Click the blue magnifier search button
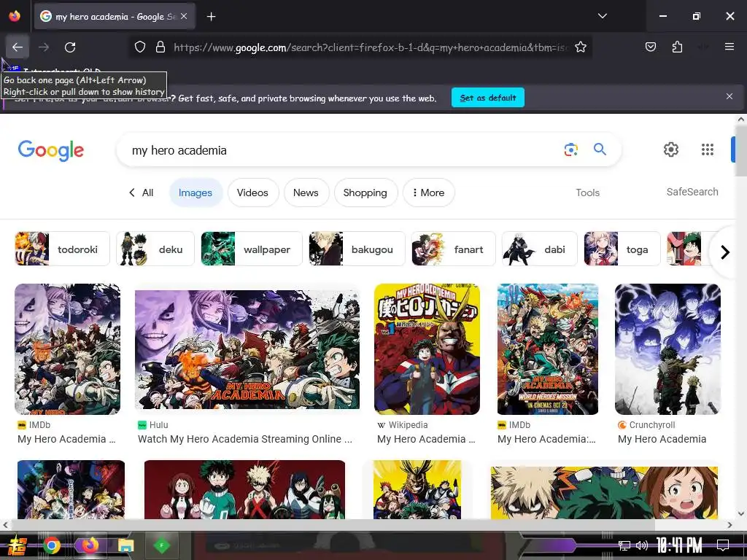747x560 pixels. [x=600, y=149]
